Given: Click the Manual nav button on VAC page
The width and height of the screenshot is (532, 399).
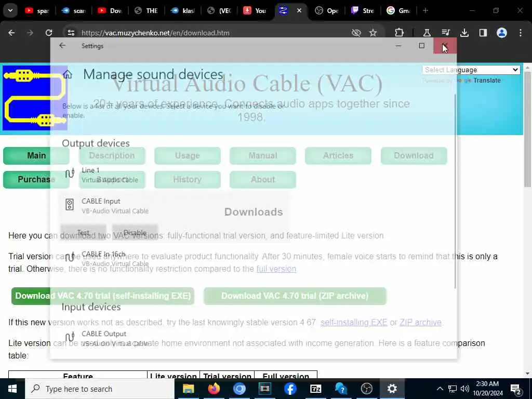Looking at the screenshot, I should 263,156.
